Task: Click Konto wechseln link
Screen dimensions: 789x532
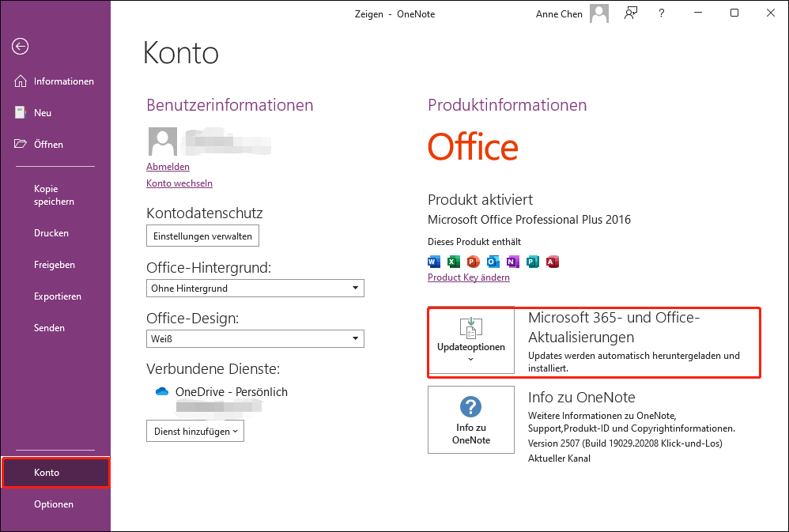Action: pos(179,183)
